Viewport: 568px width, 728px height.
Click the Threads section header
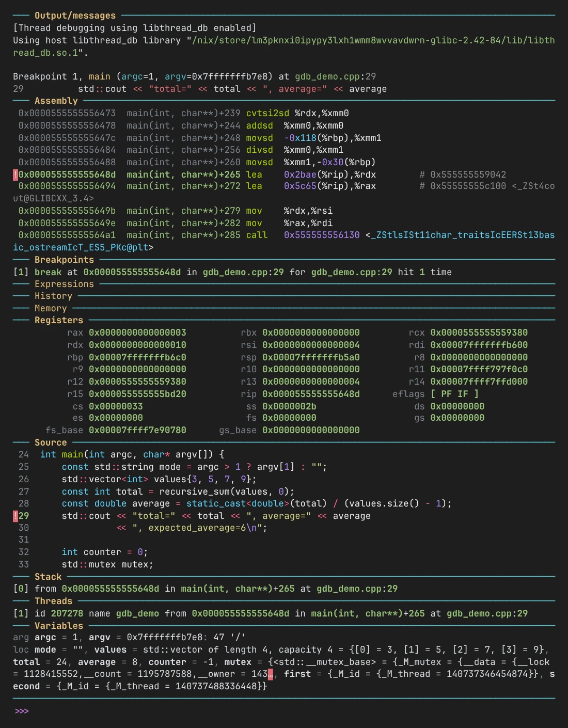[53, 601]
